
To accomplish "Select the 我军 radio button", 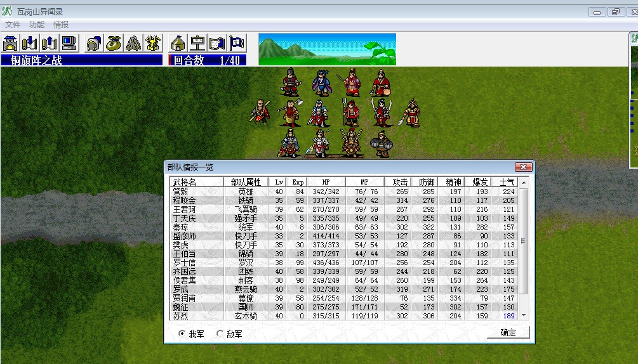I will [x=191, y=334].
